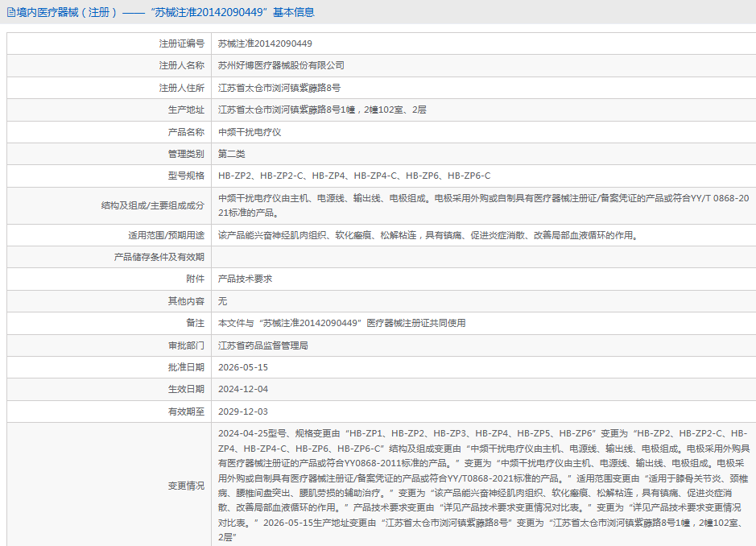This screenshot has width=756, height=546.
Task: Select the structure description mentioning YY/T 0868-2021
Action: pyautogui.click(x=484, y=205)
